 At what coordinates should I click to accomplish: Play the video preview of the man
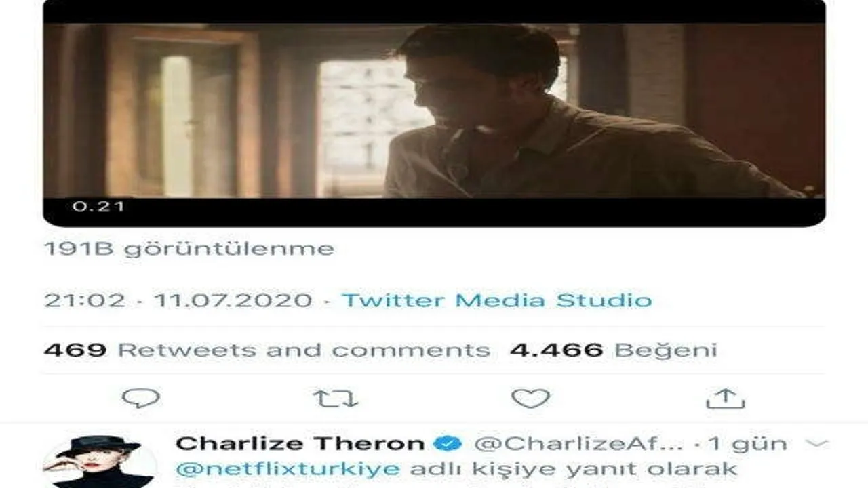(x=434, y=112)
